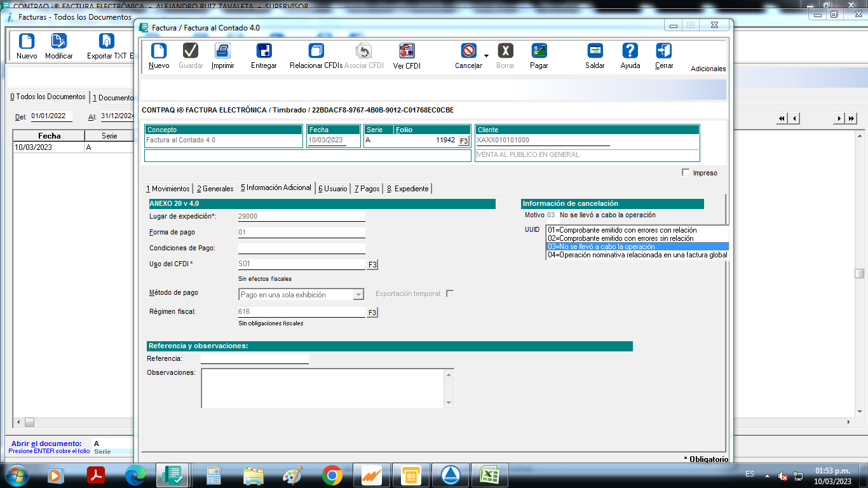The width and height of the screenshot is (868, 488).
Task: Click the Lugar de expedición field
Action: pos(301,216)
